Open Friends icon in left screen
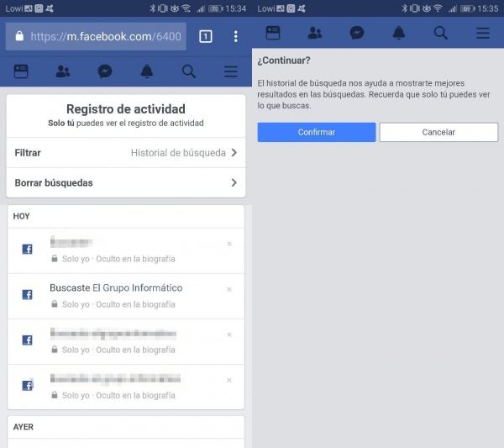 [63, 71]
